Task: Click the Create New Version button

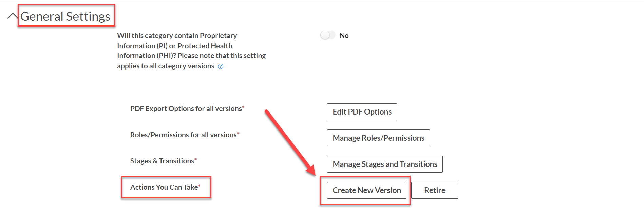Action: pyautogui.click(x=367, y=190)
